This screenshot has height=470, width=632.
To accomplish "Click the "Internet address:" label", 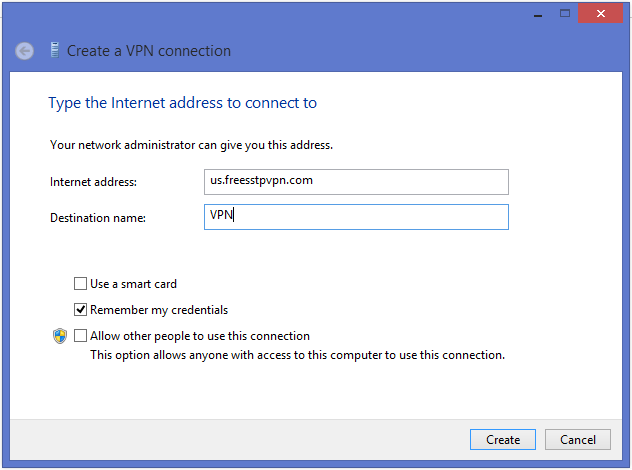I will pyautogui.click(x=93, y=182).
